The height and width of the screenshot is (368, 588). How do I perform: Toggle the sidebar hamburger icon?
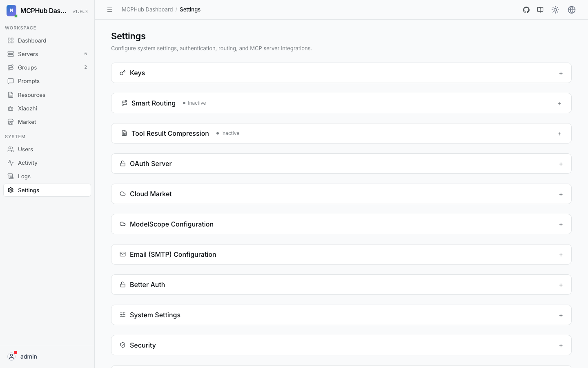click(x=110, y=10)
